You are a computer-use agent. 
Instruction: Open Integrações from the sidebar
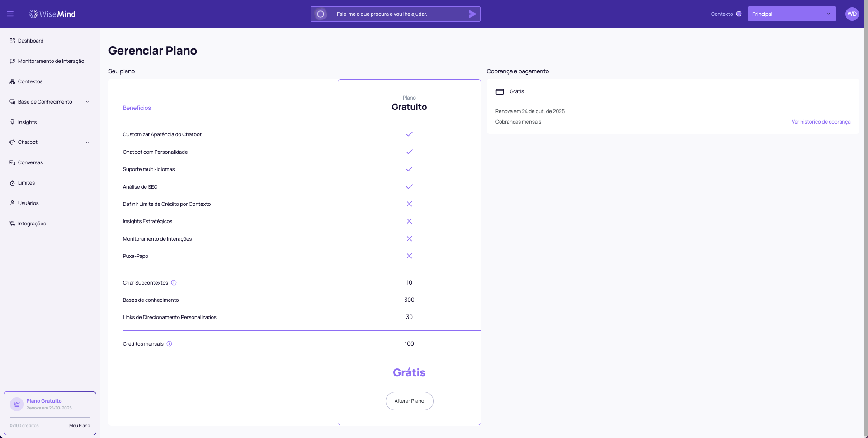[32, 224]
